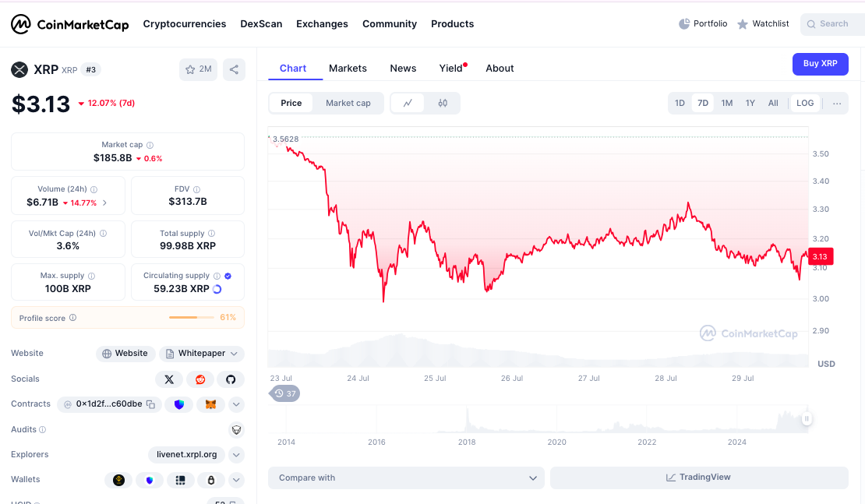
Task: Click the X (Twitter) social icon
Action: 169,379
